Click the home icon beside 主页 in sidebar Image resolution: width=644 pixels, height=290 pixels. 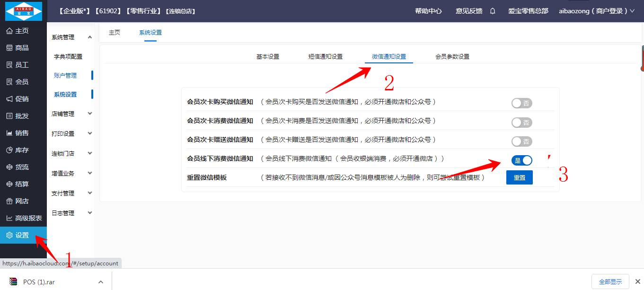9,31
